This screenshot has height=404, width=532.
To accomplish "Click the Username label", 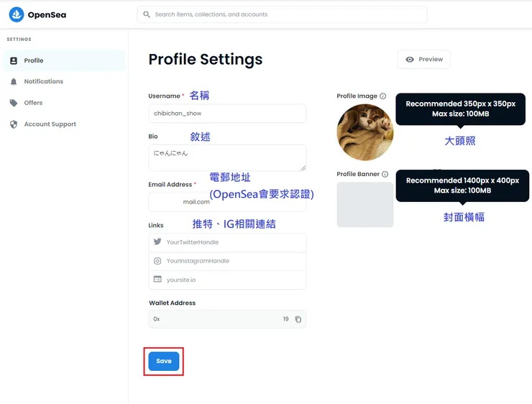I will point(164,96).
